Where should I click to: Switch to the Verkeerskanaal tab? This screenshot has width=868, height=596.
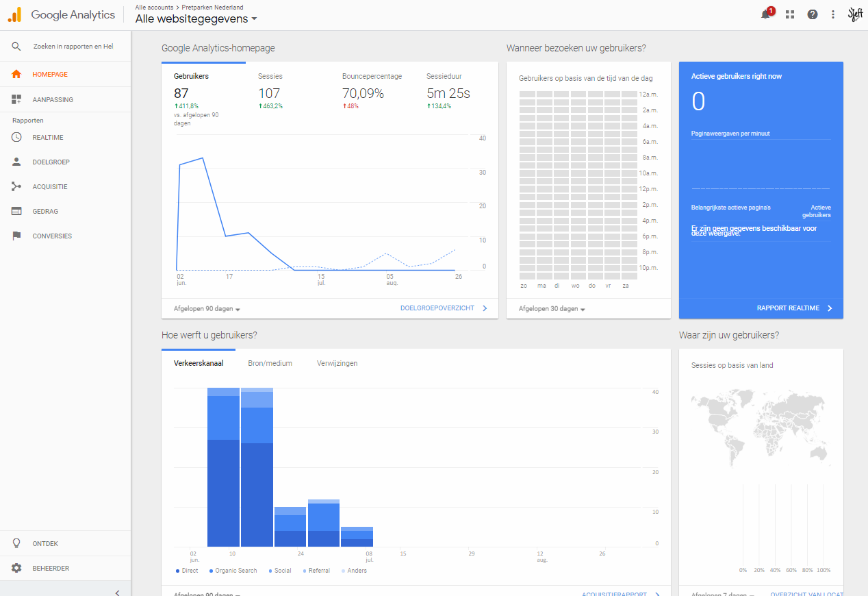click(x=199, y=363)
